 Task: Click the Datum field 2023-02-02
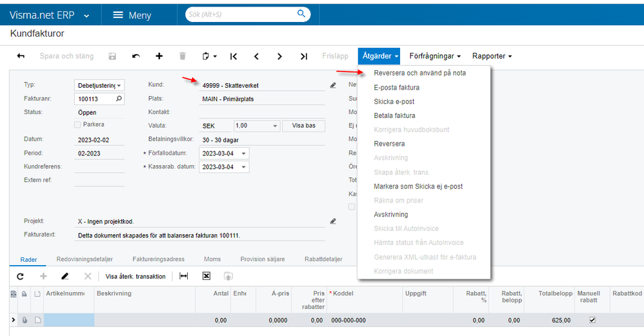99,140
